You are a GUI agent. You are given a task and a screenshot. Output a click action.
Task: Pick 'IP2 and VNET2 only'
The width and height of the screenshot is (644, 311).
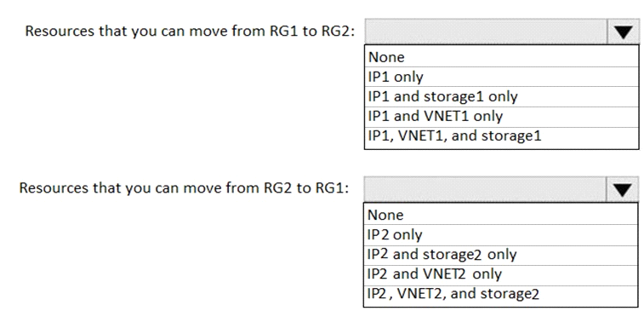point(501,274)
